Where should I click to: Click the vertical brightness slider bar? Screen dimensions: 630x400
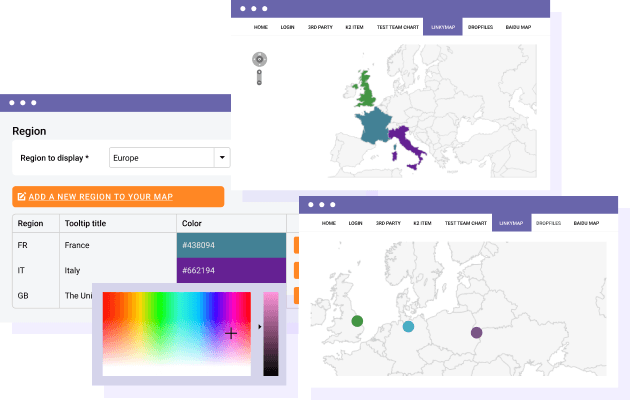[271, 334]
